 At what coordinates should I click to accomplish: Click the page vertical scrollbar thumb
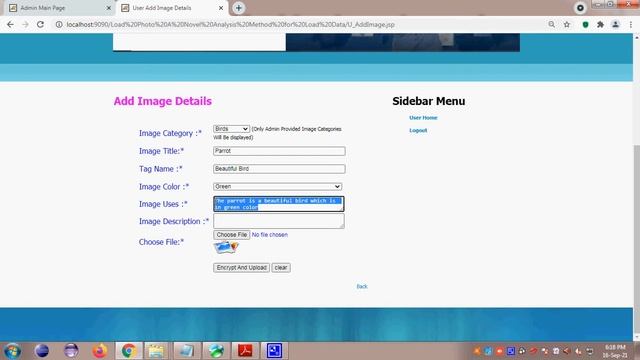coord(636,239)
